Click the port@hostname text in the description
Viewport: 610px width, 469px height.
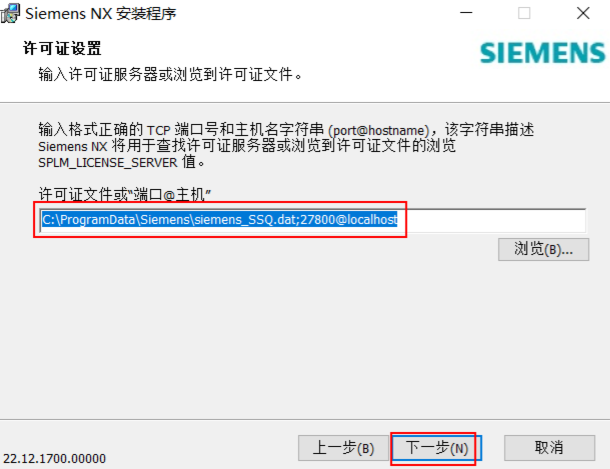point(379,130)
